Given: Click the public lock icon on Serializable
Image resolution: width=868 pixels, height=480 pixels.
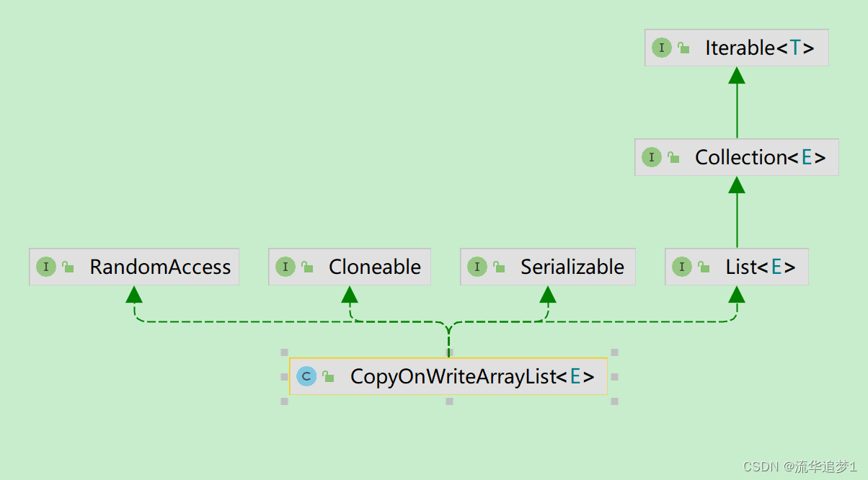Looking at the screenshot, I should [499, 267].
